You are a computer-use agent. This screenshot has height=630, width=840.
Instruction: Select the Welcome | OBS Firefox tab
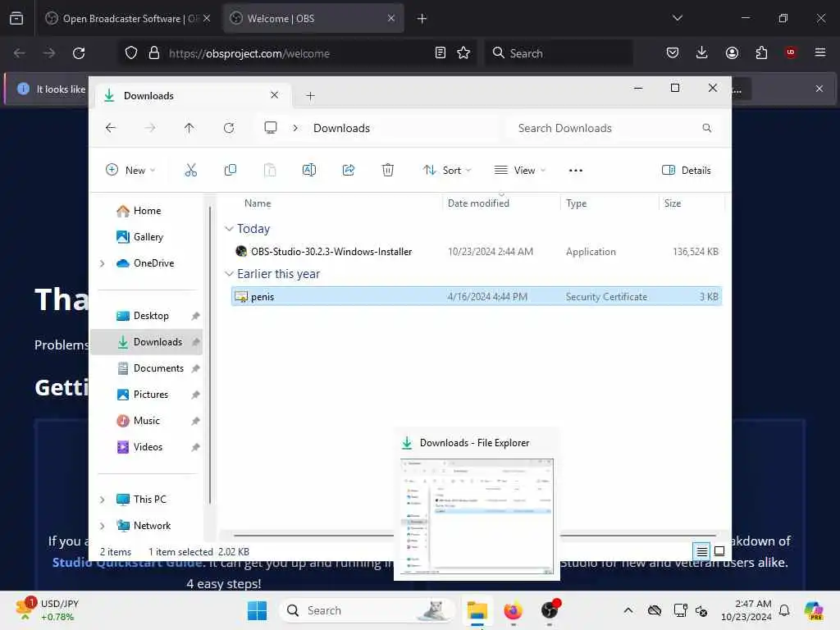point(313,19)
